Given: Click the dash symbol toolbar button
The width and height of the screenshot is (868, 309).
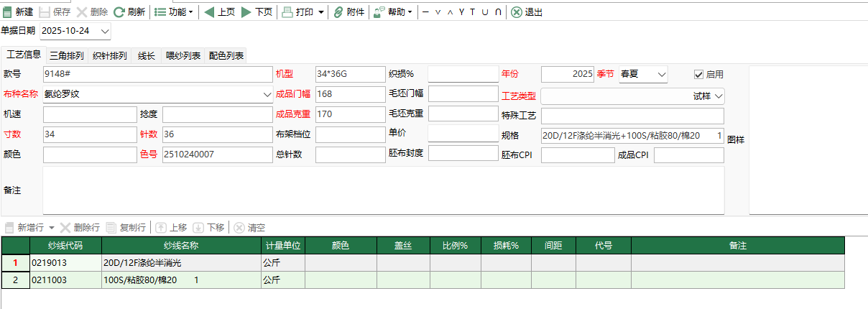Looking at the screenshot, I should click(x=426, y=12).
